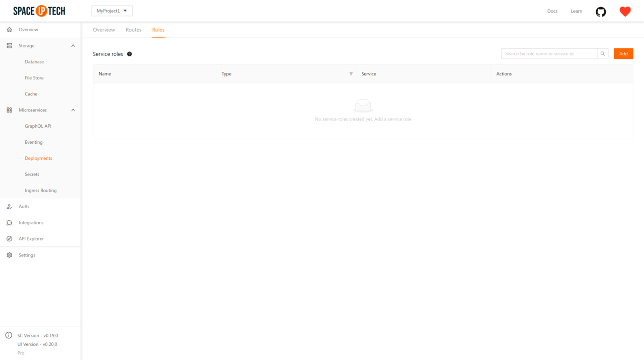The height and width of the screenshot is (362, 644).
Task: Collapse the Microservices section chevron
Action: (x=73, y=110)
